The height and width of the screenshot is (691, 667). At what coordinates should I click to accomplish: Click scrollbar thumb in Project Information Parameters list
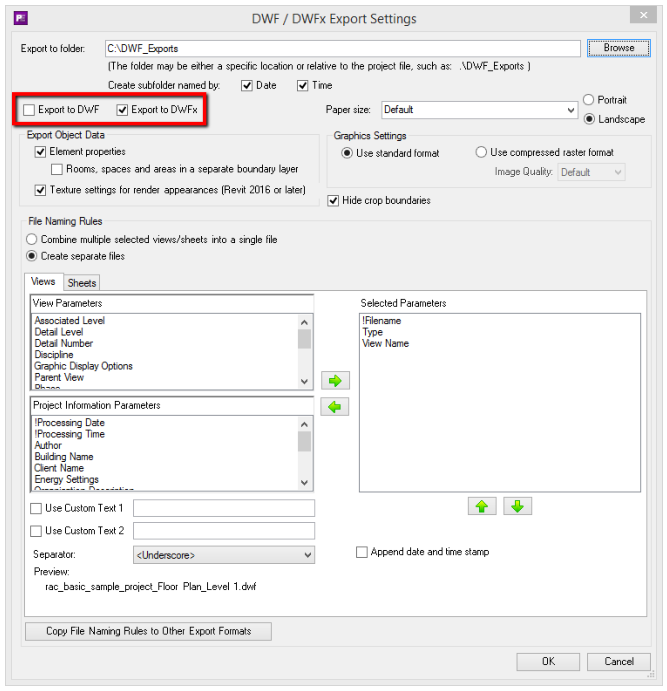click(304, 442)
